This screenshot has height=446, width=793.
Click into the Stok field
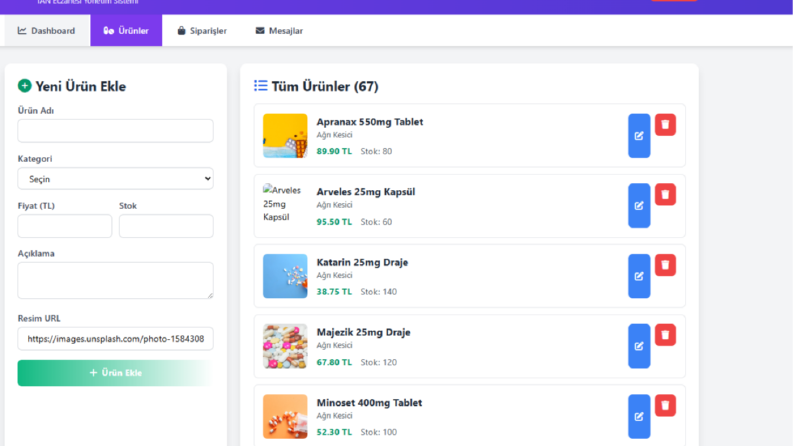166,226
